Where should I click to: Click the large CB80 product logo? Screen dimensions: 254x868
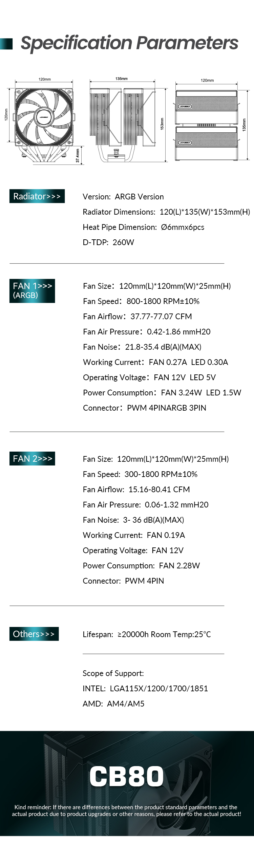pyautogui.click(x=127, y=776)
